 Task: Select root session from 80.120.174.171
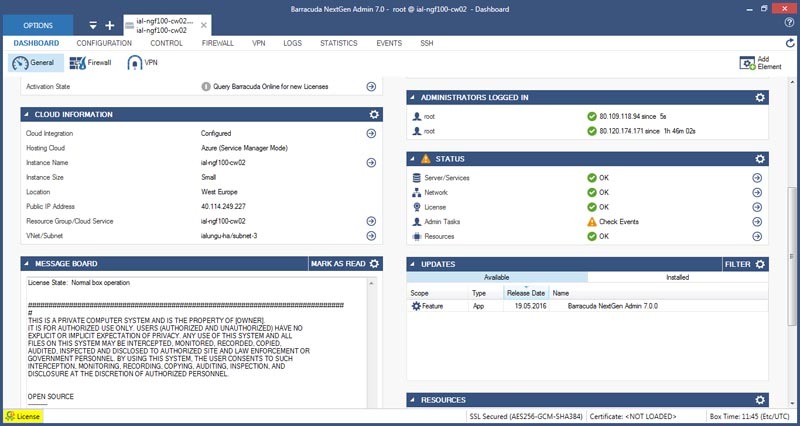click(x=587, y=132)
